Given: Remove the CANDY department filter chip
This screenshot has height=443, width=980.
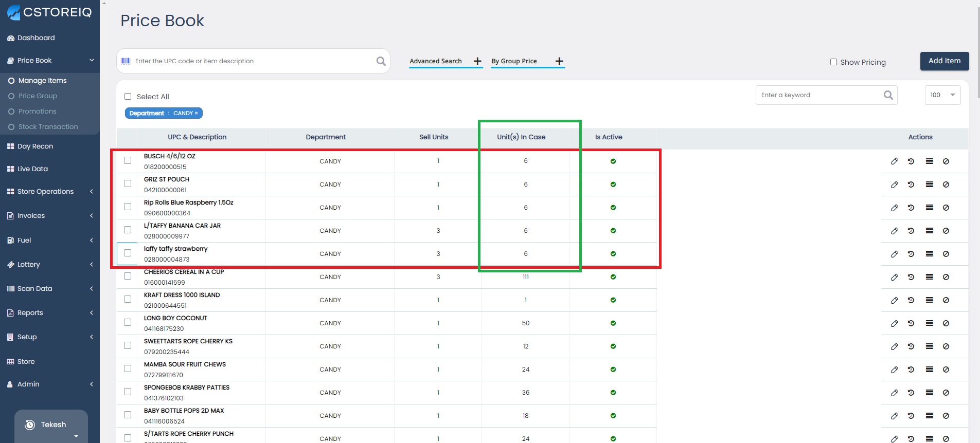Looking at the screenshot, I should pos(196,113).
